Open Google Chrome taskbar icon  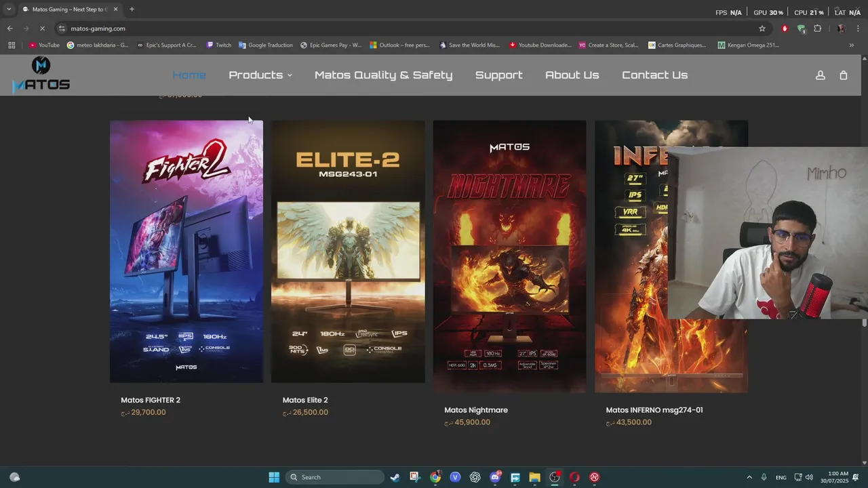coord(435,477)
